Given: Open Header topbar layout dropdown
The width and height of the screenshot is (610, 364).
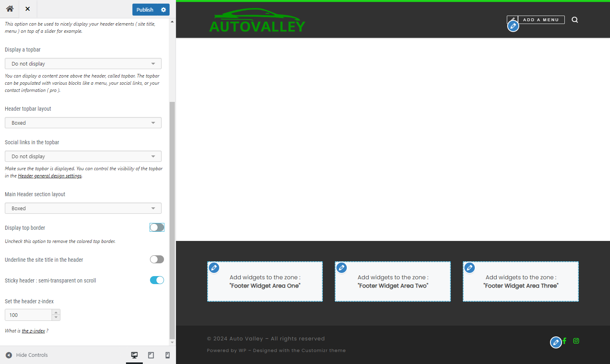Looking at the screenshot, I should (x=83, y=123).
